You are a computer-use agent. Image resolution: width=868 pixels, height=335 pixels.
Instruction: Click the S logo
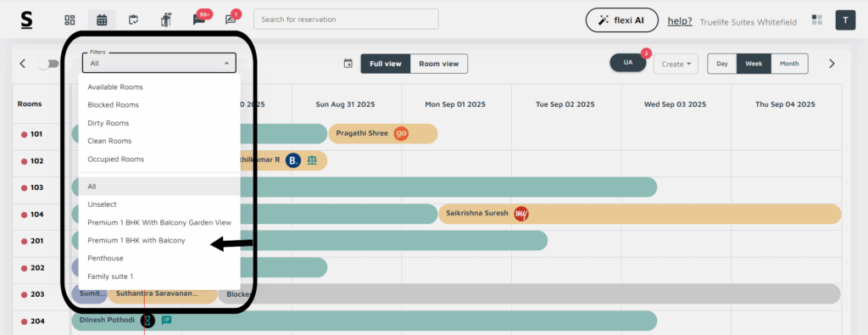coord(26,20)
